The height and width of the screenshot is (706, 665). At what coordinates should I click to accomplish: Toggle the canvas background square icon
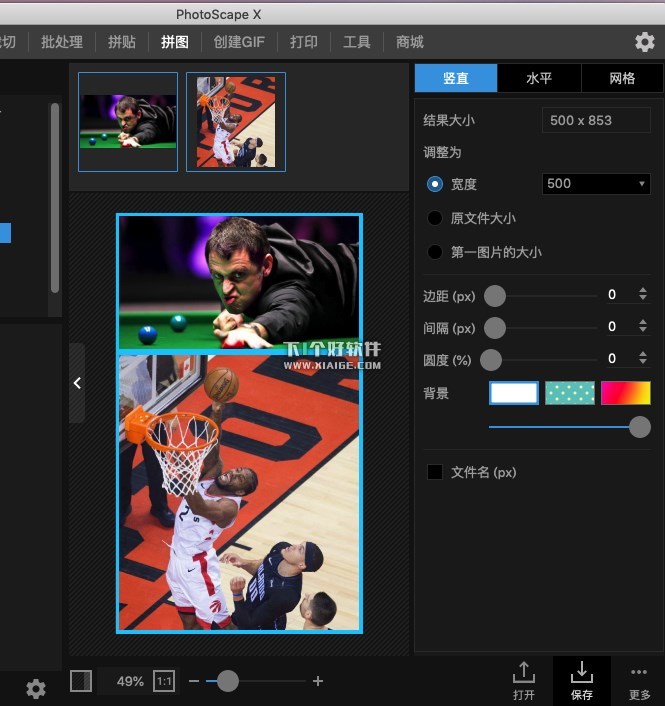tap(81, 681)
